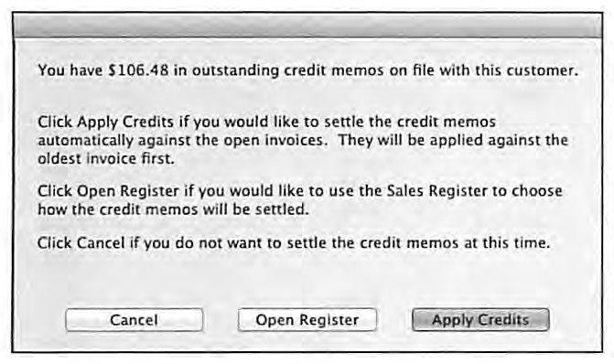Image resolution: width=614 pixels, height=364 pixels.
Task: Click the outstanding credit memos sentence
Action: 307,70
